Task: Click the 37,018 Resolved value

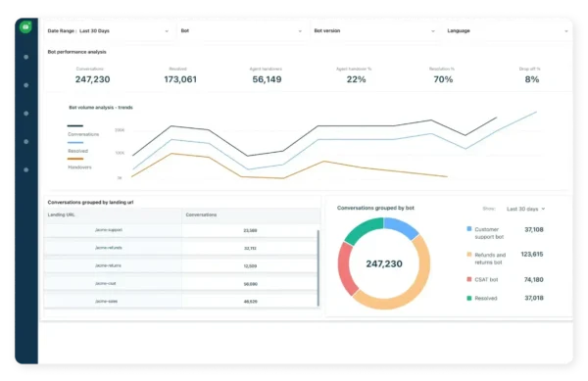Action: (534, 298)
